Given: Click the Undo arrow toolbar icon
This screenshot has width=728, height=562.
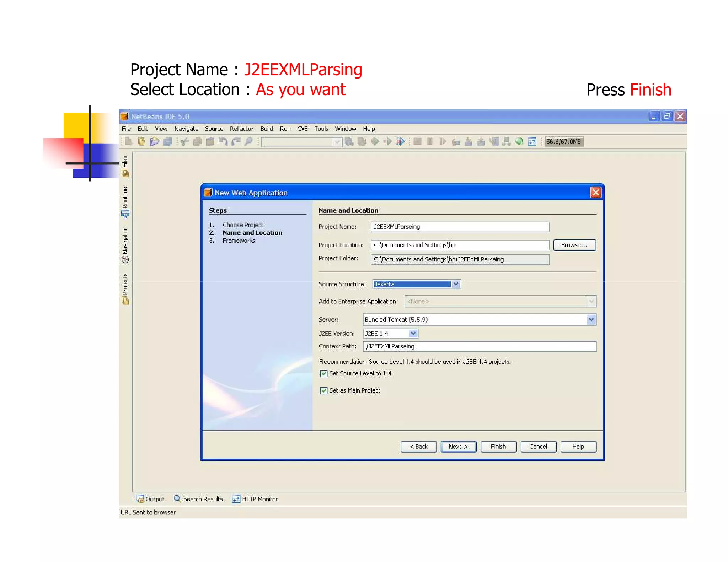Looking at the screenshot, I should (x=223, y=142).
